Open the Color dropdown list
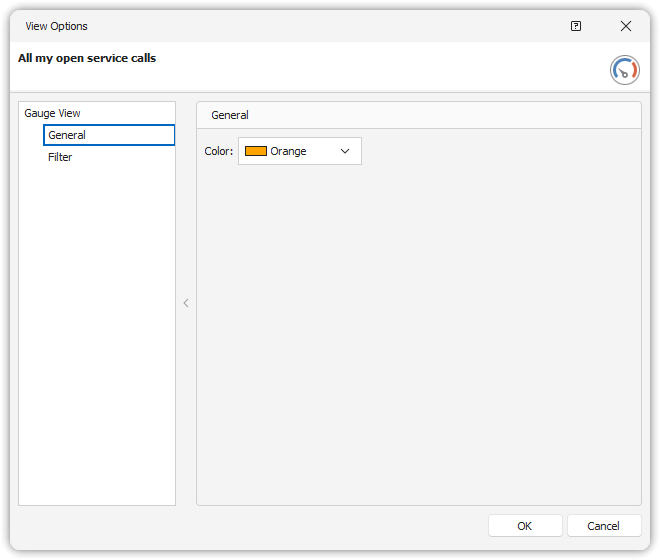This screenshot has width=660, height=560. [299, 151]
